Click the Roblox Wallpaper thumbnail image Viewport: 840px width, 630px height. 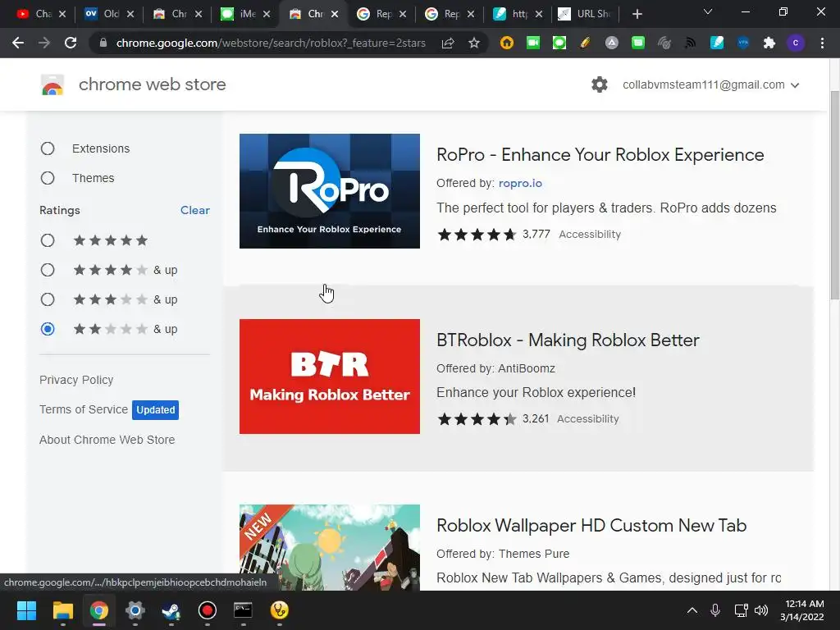pyautogui.click(x=330, y=547)
